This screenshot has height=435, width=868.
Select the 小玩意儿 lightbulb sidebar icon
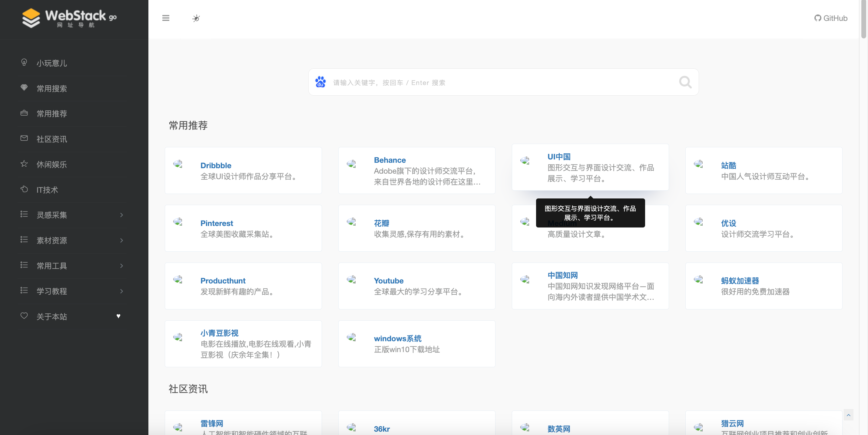tap(24, 63)
